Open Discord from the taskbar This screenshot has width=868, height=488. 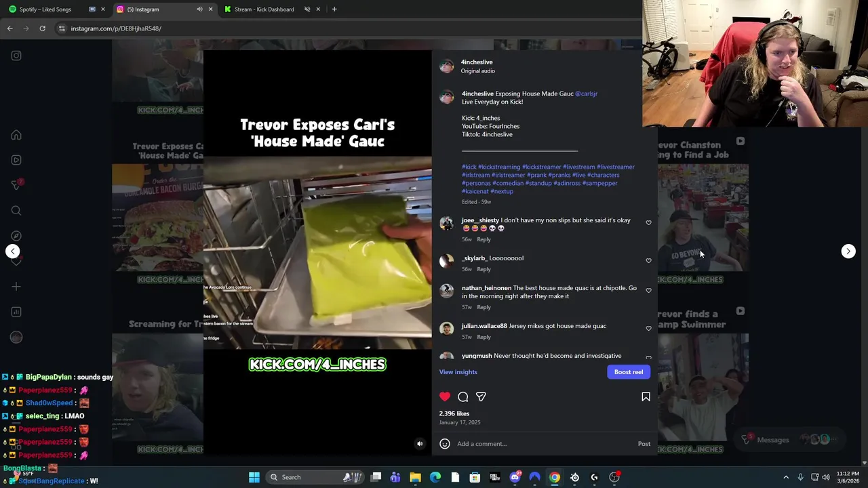tap(515, 477)
